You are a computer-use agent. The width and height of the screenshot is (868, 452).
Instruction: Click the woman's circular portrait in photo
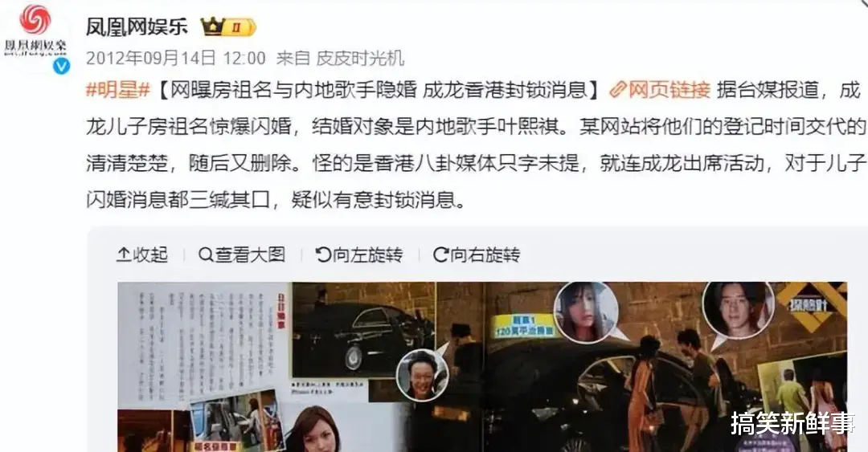click(x=586, y=312)
